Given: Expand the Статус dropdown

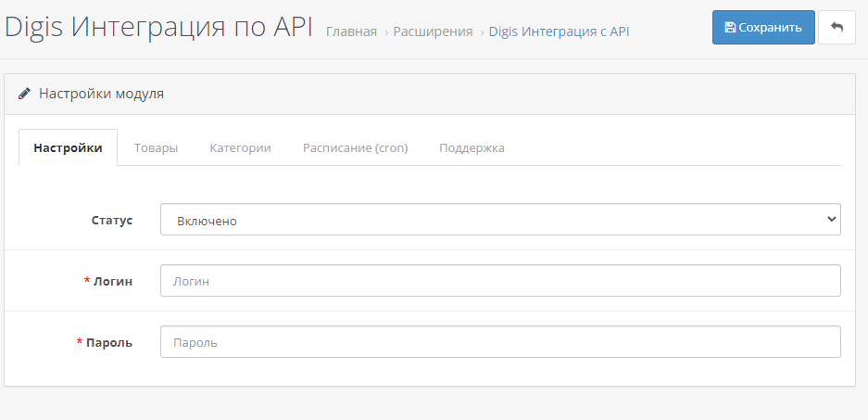Looking at the screenshot, I should pyautogui.click(x=500, y=220).
